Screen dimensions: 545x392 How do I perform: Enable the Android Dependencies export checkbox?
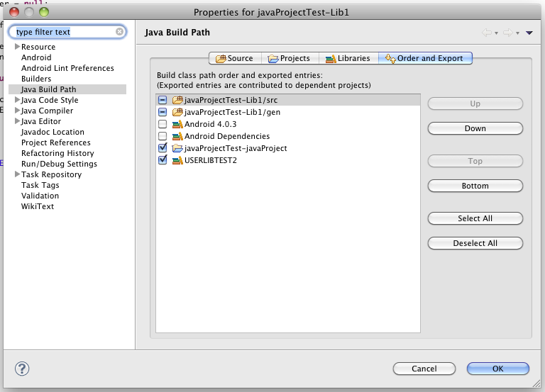163,136
